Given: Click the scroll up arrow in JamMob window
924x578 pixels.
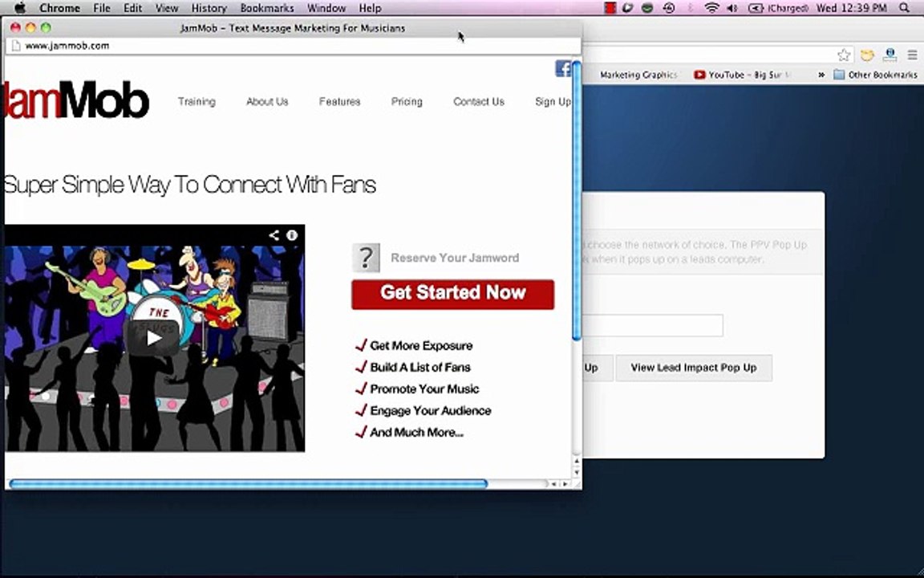Looking at the screenshot, I should click(577, 462).
